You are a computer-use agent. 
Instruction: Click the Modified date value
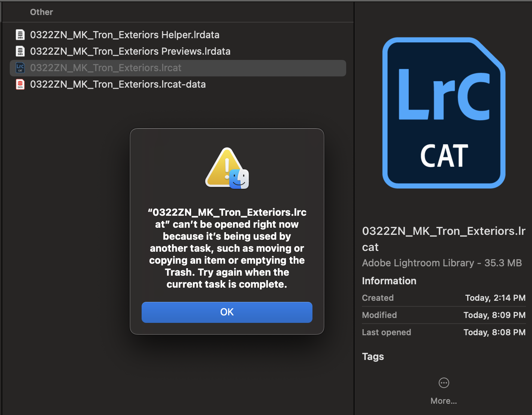[494, 315]
